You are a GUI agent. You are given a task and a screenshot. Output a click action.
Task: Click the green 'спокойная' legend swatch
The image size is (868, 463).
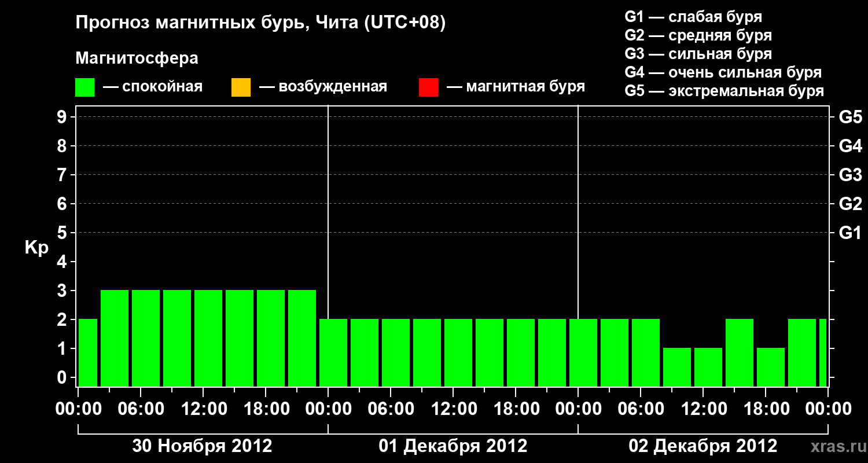pyautogui.click(x=84, y=87)
